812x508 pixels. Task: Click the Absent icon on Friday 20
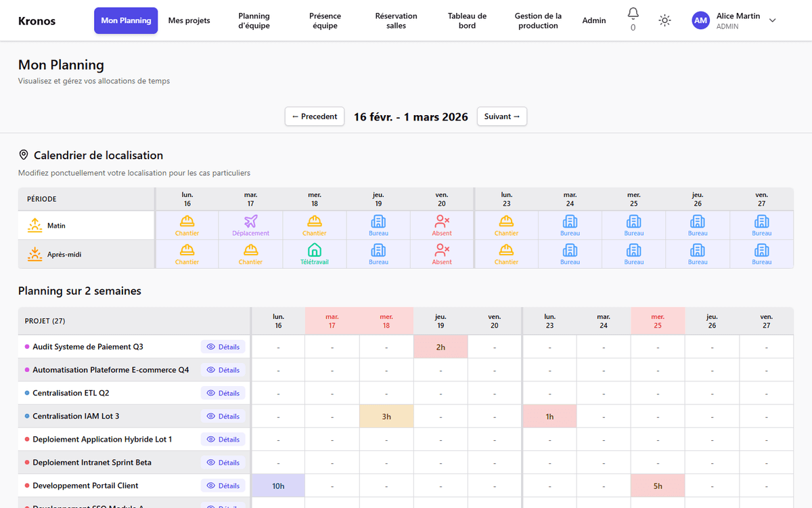tap(441, 222)
